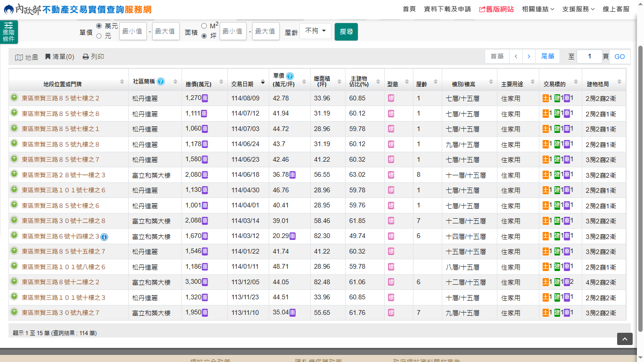This screenshot has width=644, height=362.
Task: Click the page number input field
Action: 589,57
